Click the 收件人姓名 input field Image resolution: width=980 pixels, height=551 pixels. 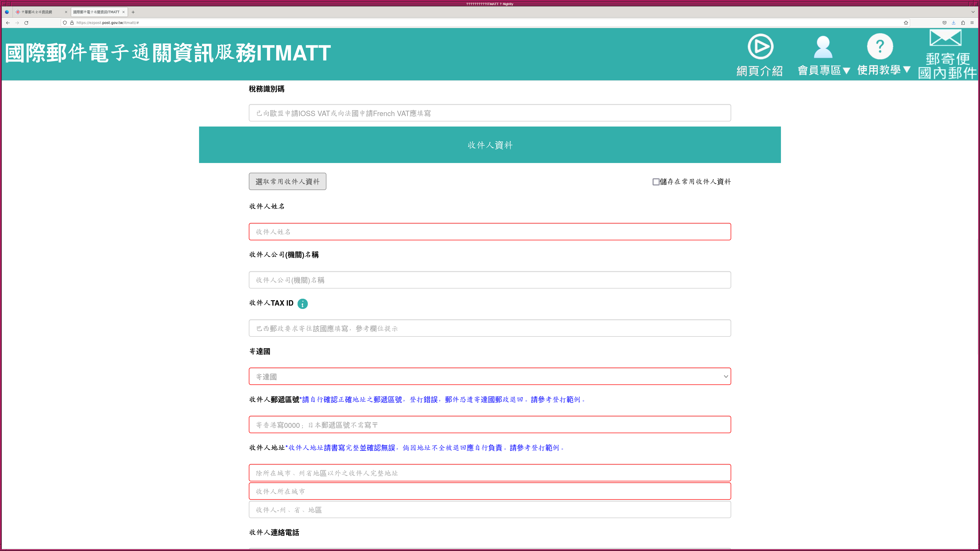coord(490,232)
